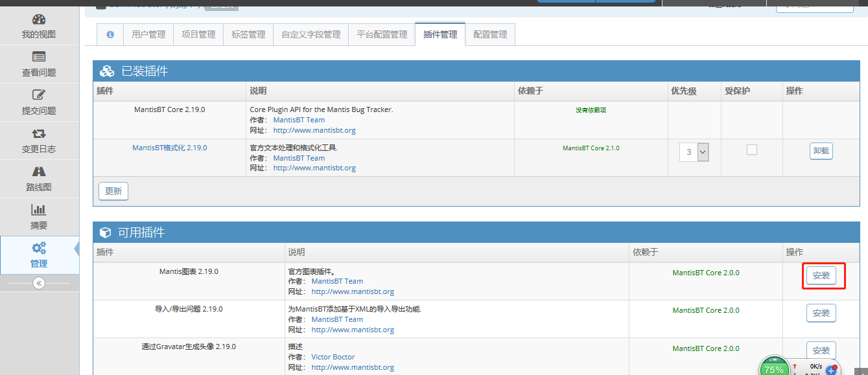Select 管理 in the sidebar

[x=39, y=256]
